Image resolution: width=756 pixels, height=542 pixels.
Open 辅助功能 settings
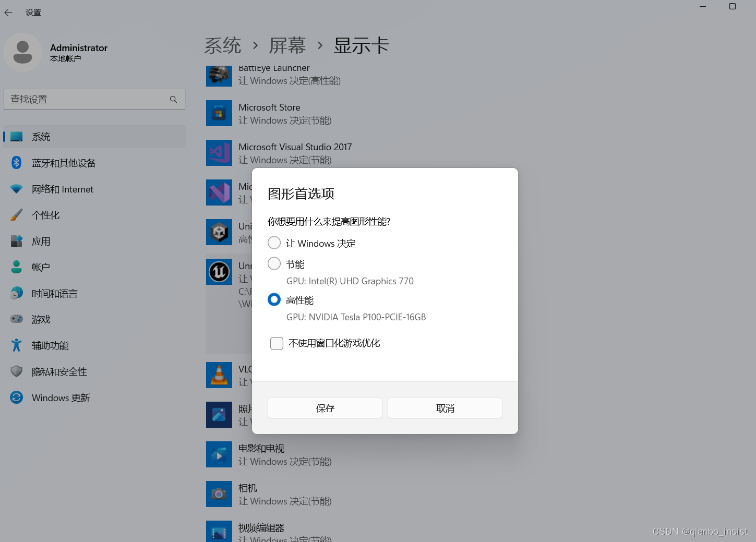pyautogui.click(x=94, y=345)
